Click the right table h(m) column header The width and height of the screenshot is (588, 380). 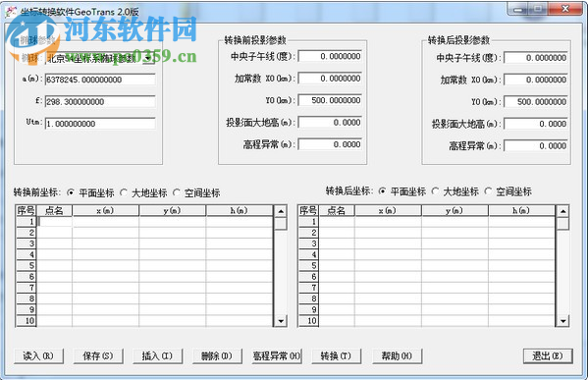pos(521,211)
